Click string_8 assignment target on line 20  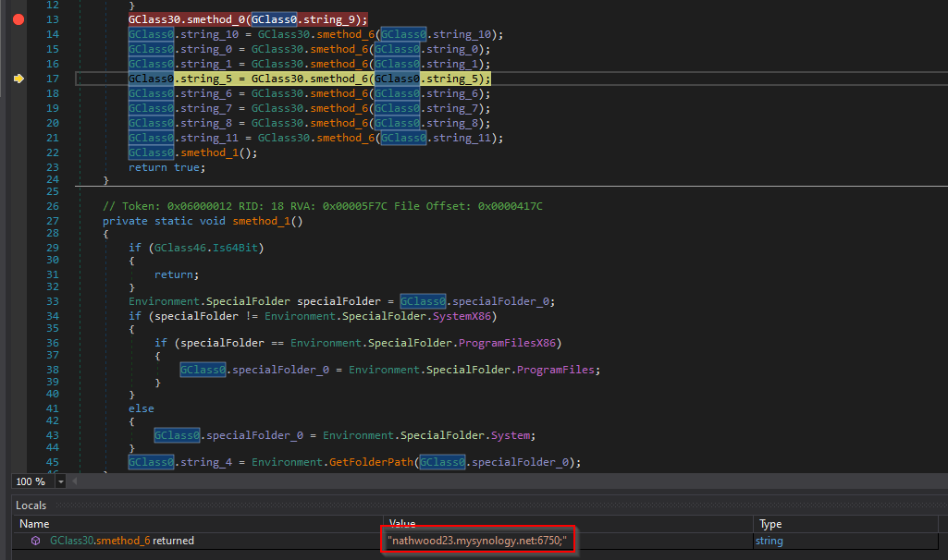pos(206,123)
